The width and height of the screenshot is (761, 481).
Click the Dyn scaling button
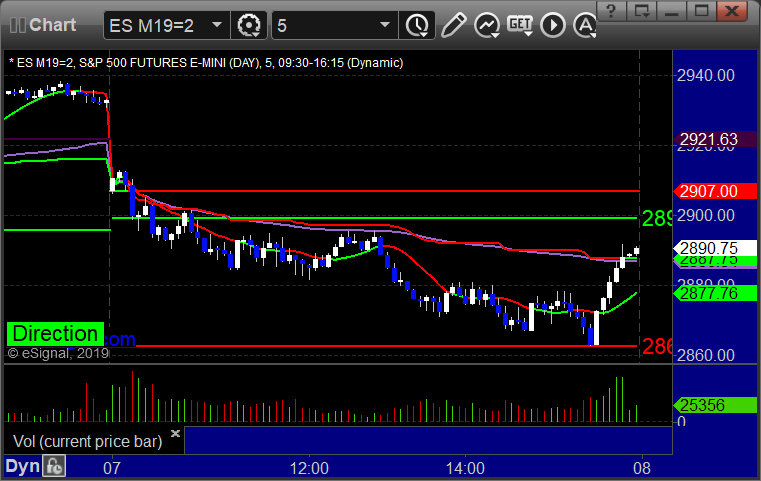click(x=22, y=466)
